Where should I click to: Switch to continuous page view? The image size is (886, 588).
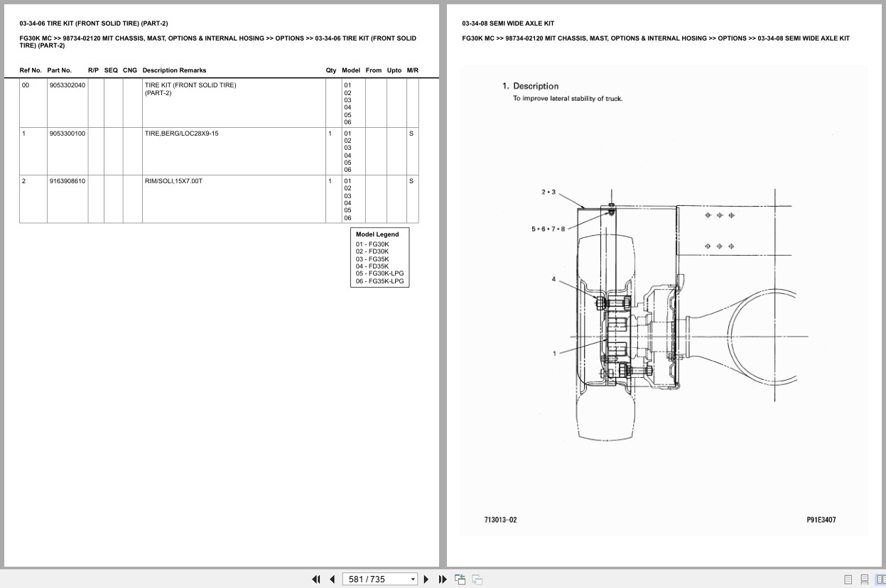864,579
